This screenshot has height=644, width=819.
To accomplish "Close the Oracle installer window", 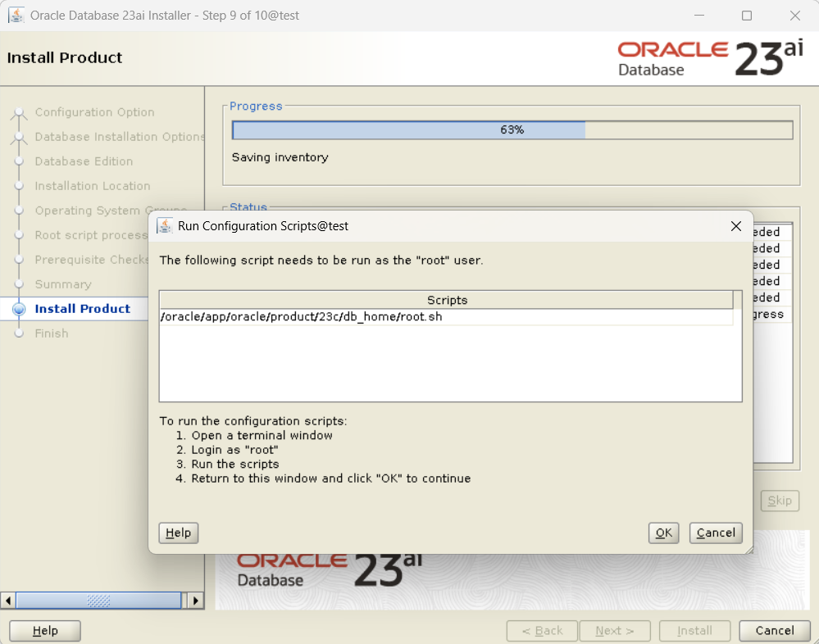I will click(795, 15).
